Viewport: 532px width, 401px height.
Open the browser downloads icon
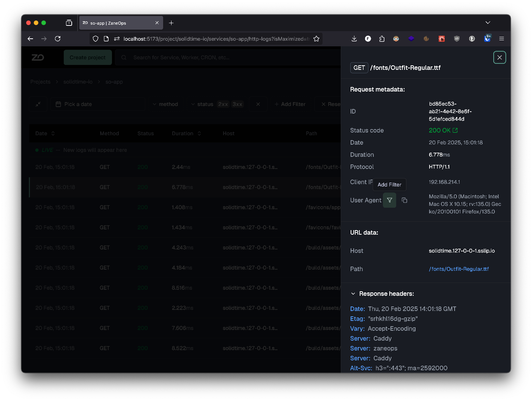pyautogui.click(x=354, y=39)
